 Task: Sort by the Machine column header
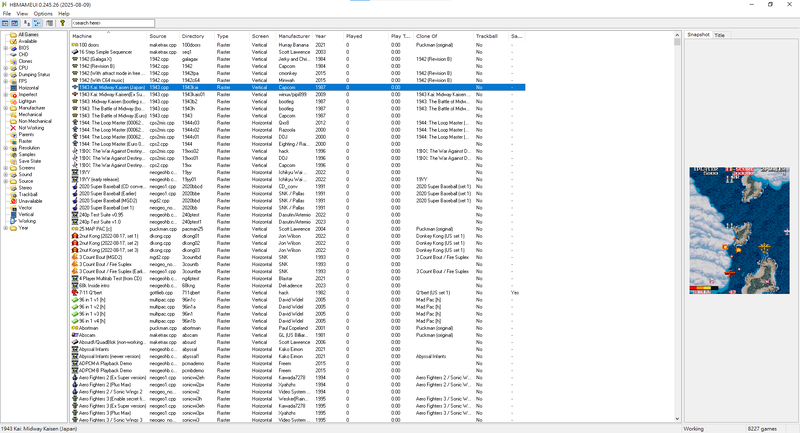coord(109,36)
